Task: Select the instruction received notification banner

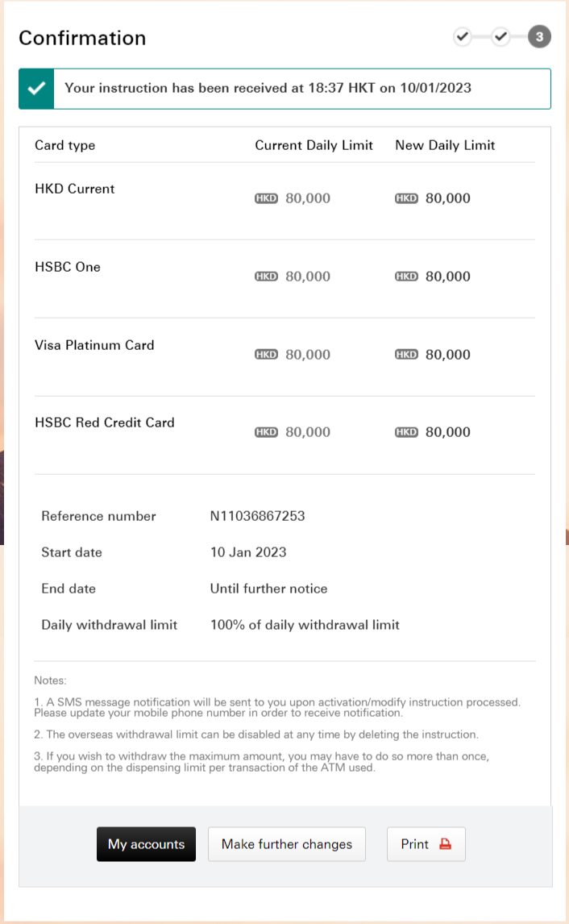Action: coord(284,88)
